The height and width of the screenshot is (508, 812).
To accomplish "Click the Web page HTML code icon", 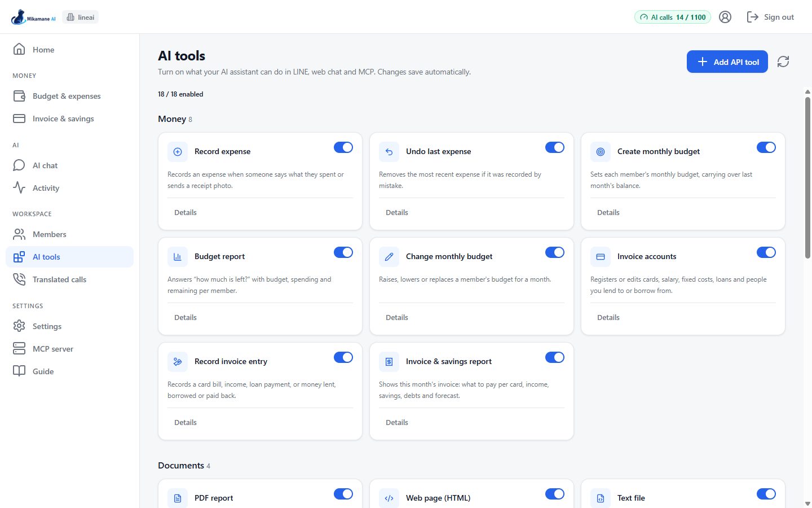I will pyautogui.click(x=389, y=498).
